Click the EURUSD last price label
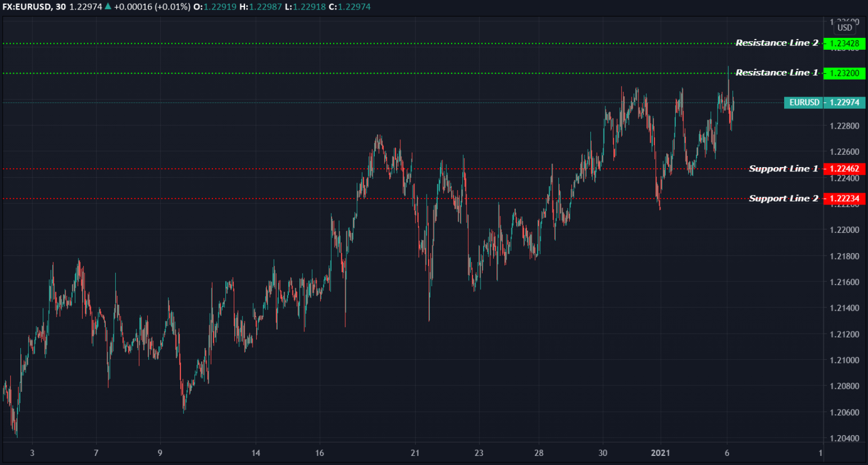 (x=804, y=103)
